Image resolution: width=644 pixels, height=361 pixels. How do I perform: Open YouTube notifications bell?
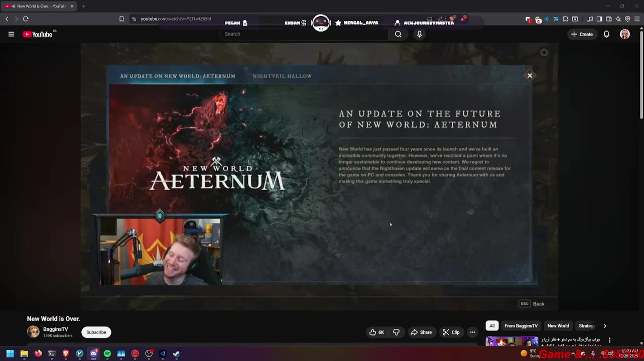point(606,34)
